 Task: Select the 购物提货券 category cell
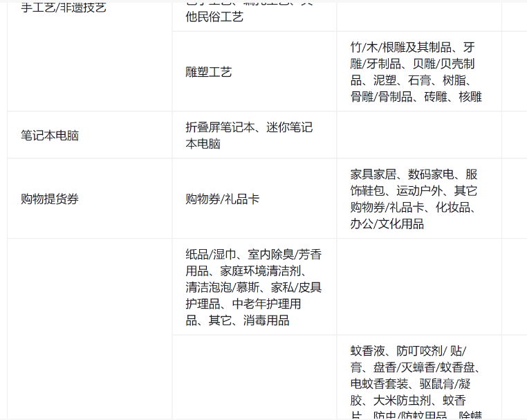(50, 199)
